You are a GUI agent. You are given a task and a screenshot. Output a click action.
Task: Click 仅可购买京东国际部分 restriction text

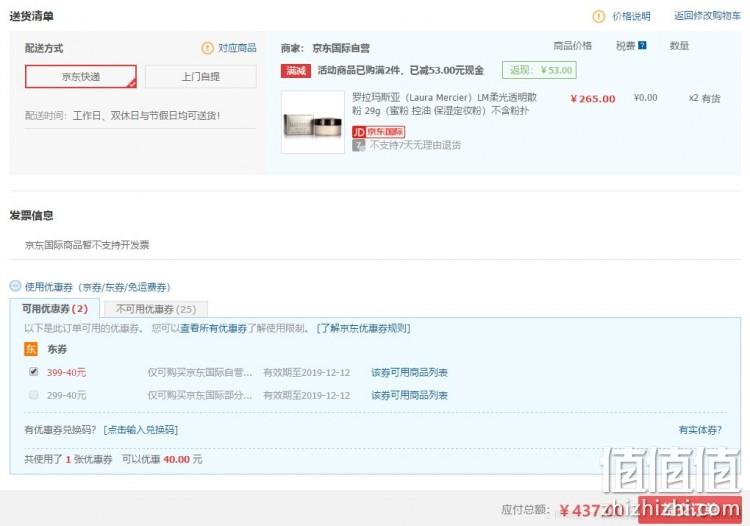pos(199,395)
